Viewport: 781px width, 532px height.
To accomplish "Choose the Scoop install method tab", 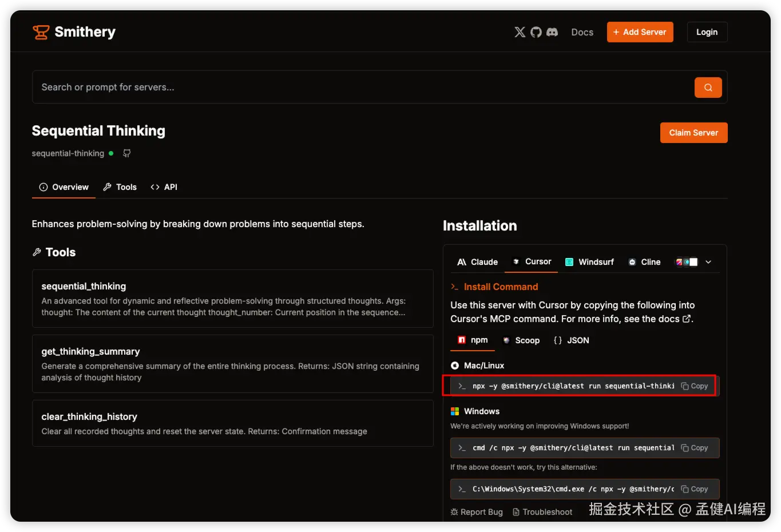I will tap(521, 340).
